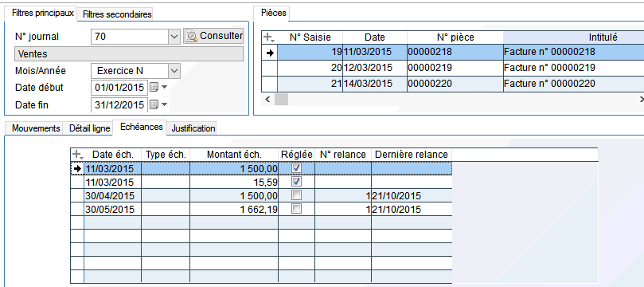
Task: Click the Consulter magnifier button
Action: (x=213, y=36)
